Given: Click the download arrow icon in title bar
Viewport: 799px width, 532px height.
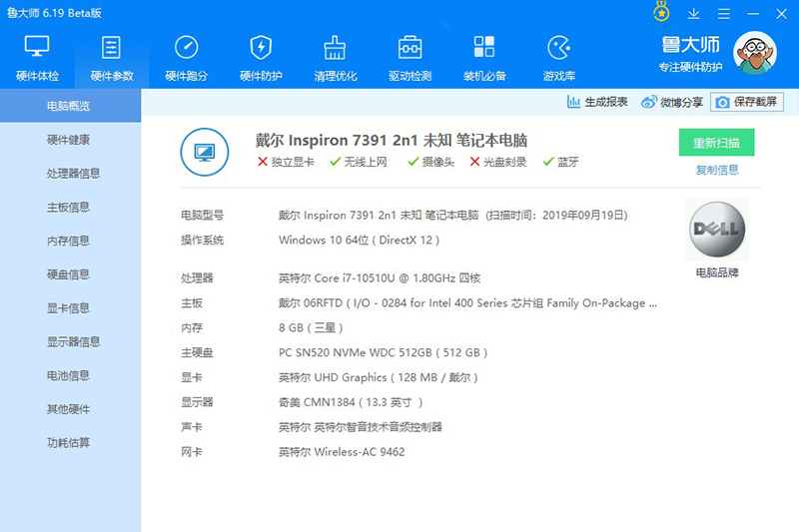Looking at the screenshot, I should pyautogui.click(x=693, y=14).
